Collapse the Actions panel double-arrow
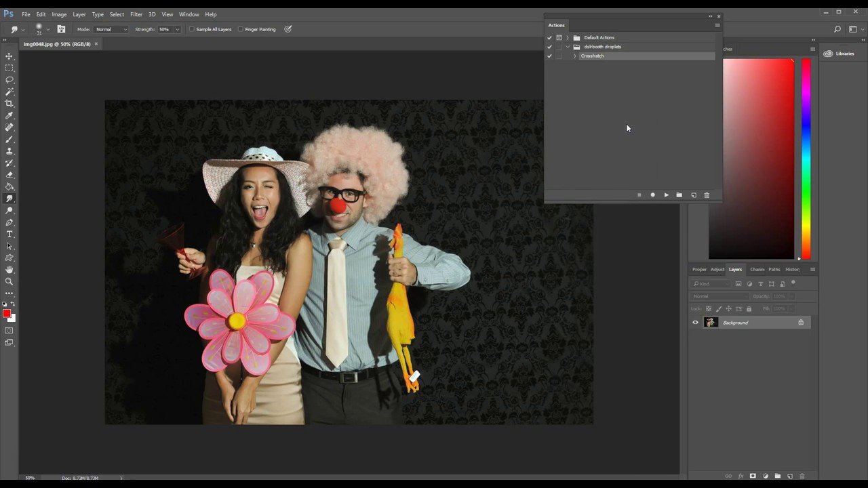Screen dimensions: 868x488 pos(710,16)
